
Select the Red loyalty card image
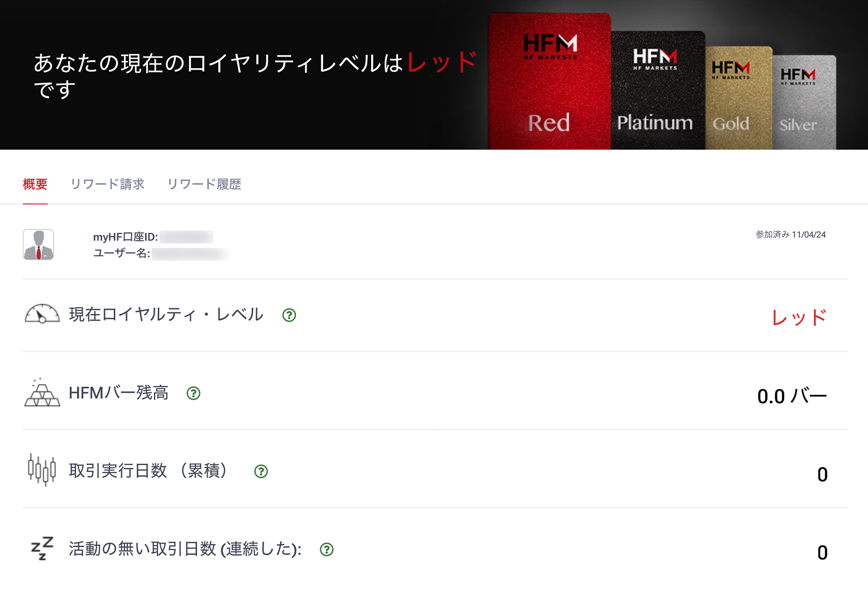click(549, 82)
